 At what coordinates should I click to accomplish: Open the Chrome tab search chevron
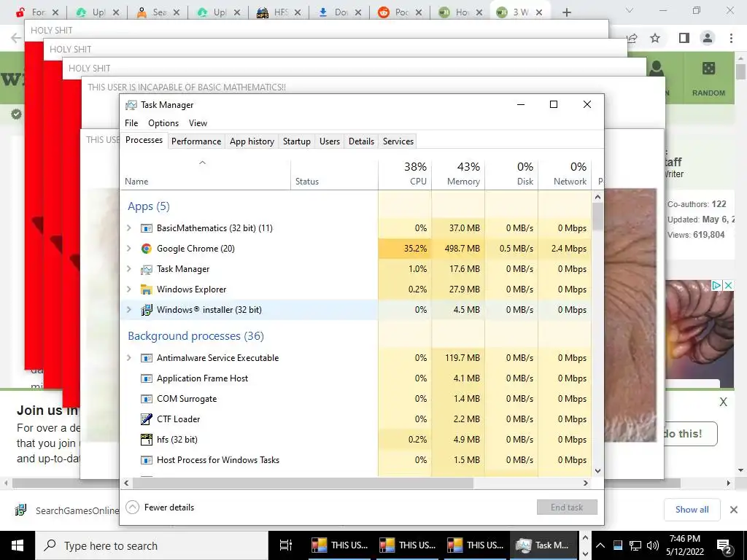(630, 10)
